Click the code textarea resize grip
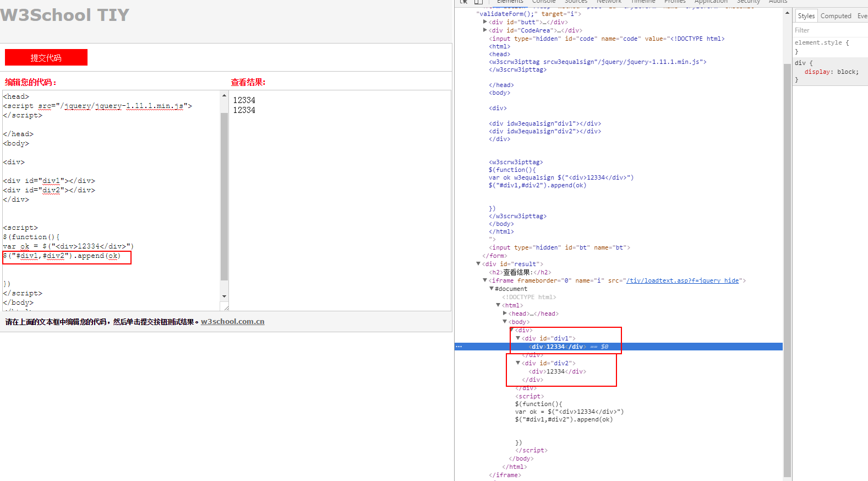 click(226, 307)
